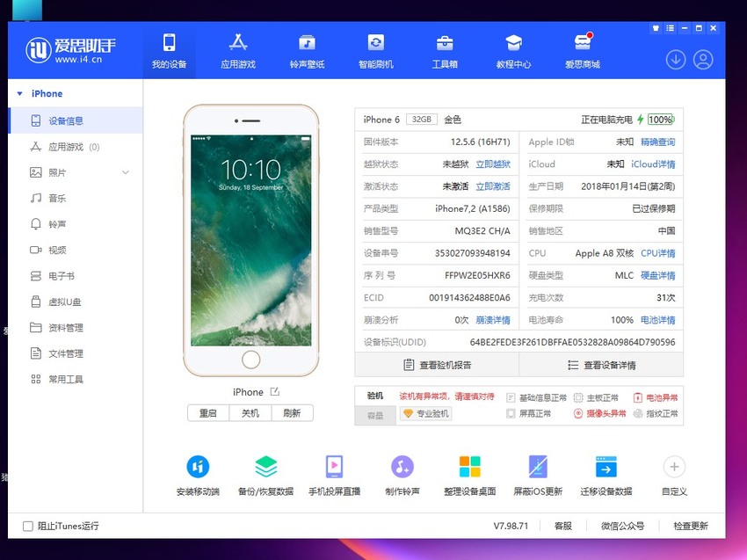Screen dimensions: 747x560
Task: Select 设备信息 in the sidebar
Action: [76, 120]
